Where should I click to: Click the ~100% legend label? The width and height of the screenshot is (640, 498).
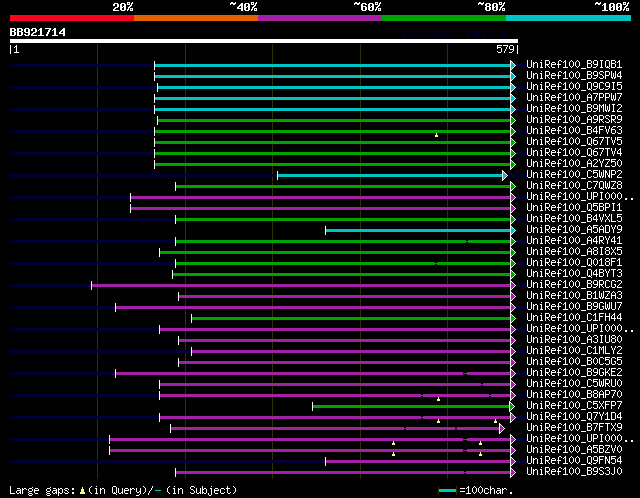612,7
